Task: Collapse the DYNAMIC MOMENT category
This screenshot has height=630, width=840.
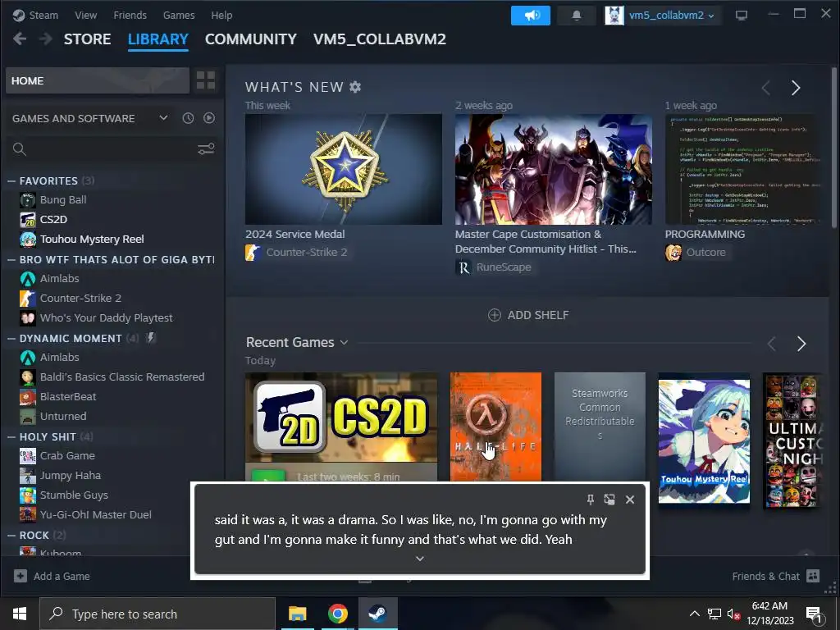Action: [11, 339]
